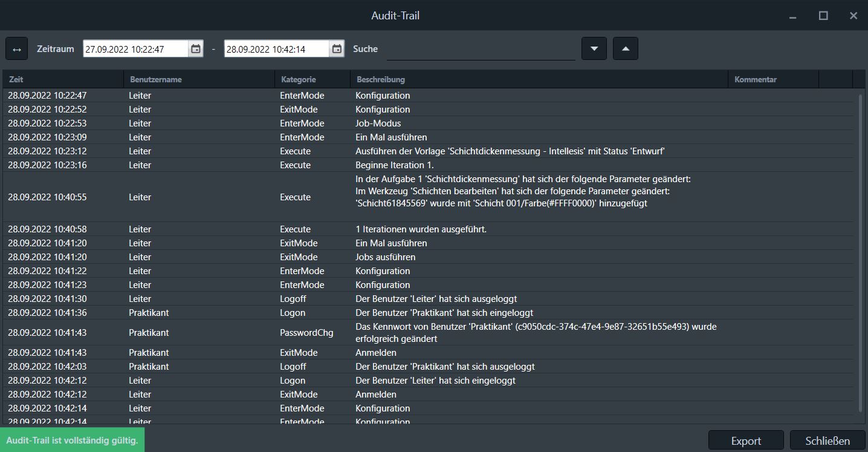This screenshot has height=452, width=868.
Task: Open calendar picker for start date
Action: [x=196, y=49]
